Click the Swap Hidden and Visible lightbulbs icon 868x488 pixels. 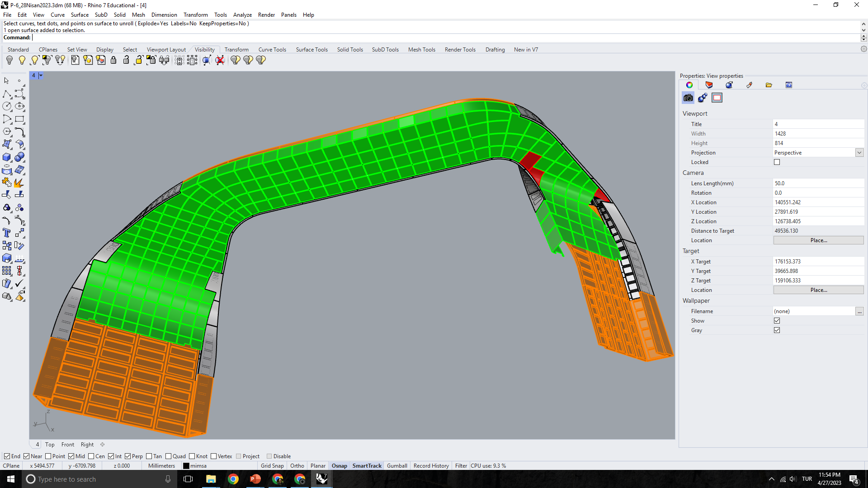click(x=60, y=60)
